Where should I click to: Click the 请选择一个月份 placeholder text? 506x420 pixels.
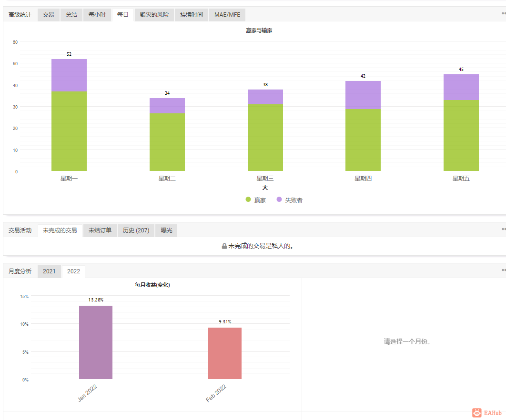click(407, 341)
